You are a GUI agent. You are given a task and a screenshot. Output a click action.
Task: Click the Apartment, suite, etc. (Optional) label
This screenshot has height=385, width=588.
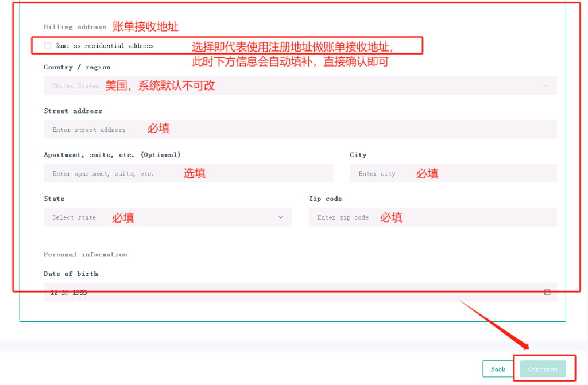[x=112, y=155]
